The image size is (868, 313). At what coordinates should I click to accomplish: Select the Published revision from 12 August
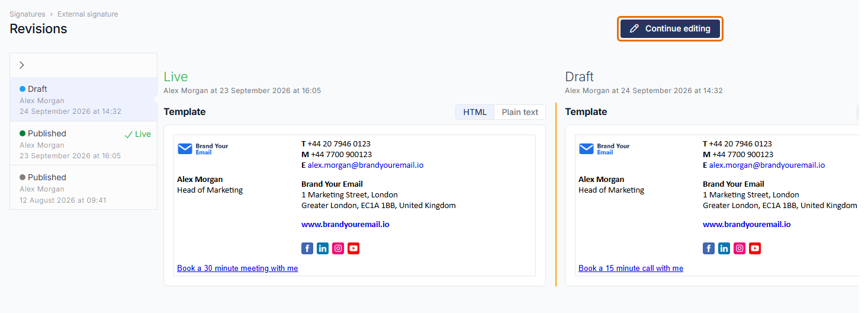83,187
